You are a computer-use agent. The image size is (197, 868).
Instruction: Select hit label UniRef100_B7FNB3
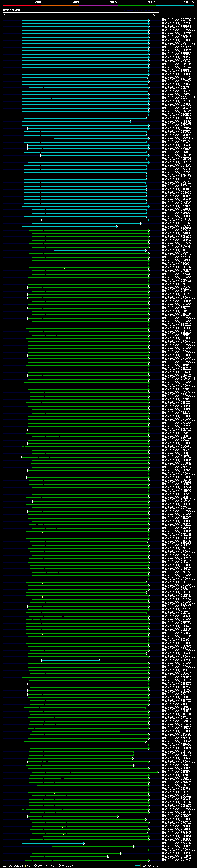point(177,54)
